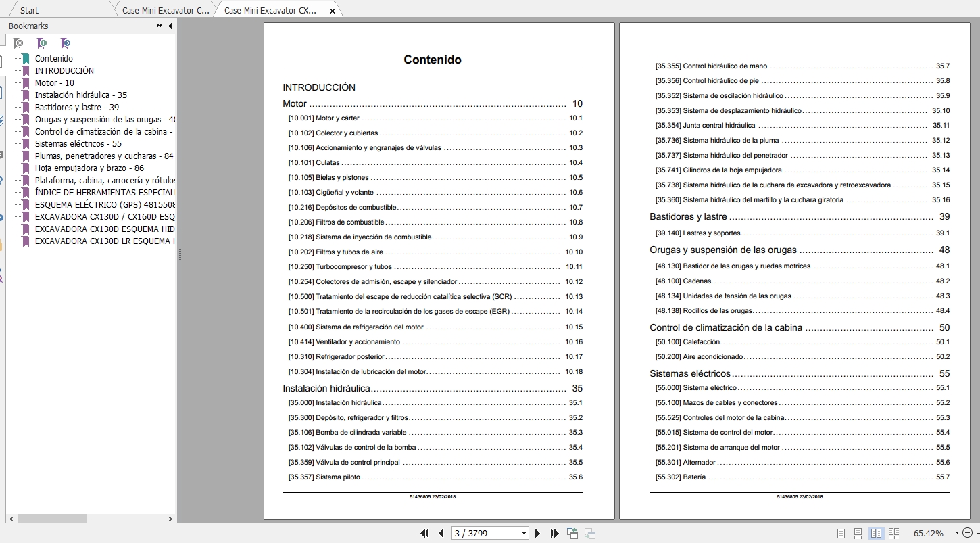Viewport: 980px width, 543px height.
Task: Click the zoom out minus button
Action: pyautogui.click(x=967, y=533)
